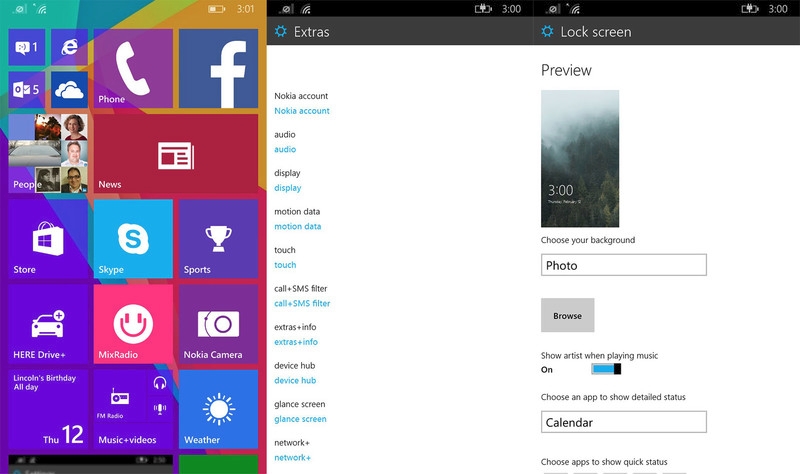Open the audio settings link

pyautogui.click(x=285, y=149)
